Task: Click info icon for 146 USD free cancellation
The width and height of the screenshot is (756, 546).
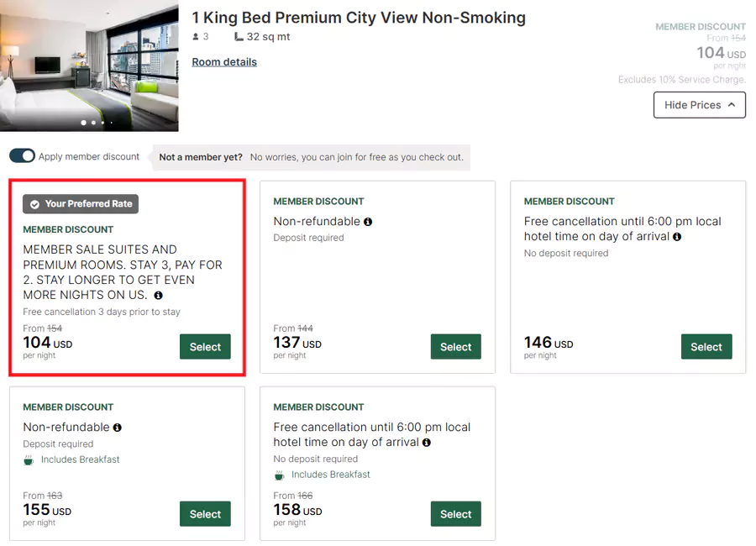Action: 677,237
